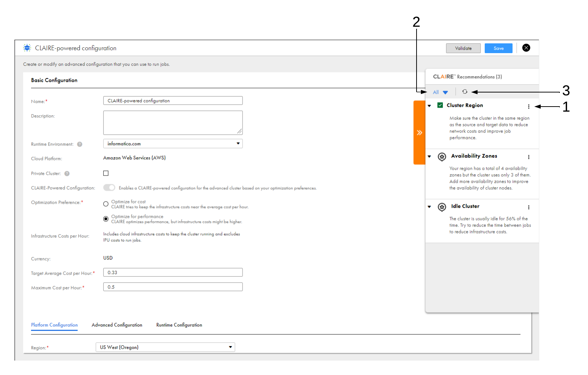The height and width of the screenshot is (375, 588).
Task: Click the Validate button
Action: coord(463,48)
